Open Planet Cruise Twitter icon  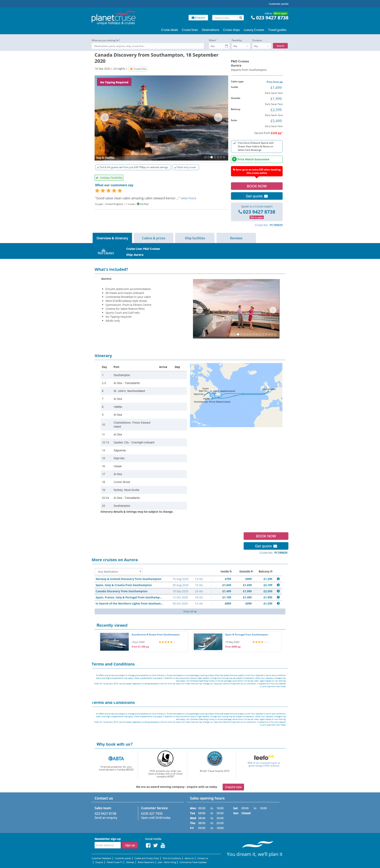[x=155, y=845]
